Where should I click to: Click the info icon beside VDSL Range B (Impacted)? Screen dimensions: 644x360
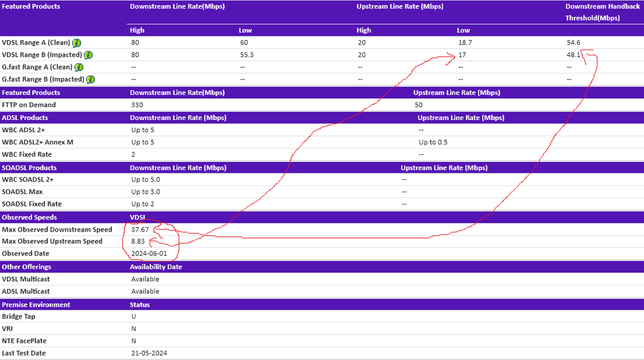point(88,55)
